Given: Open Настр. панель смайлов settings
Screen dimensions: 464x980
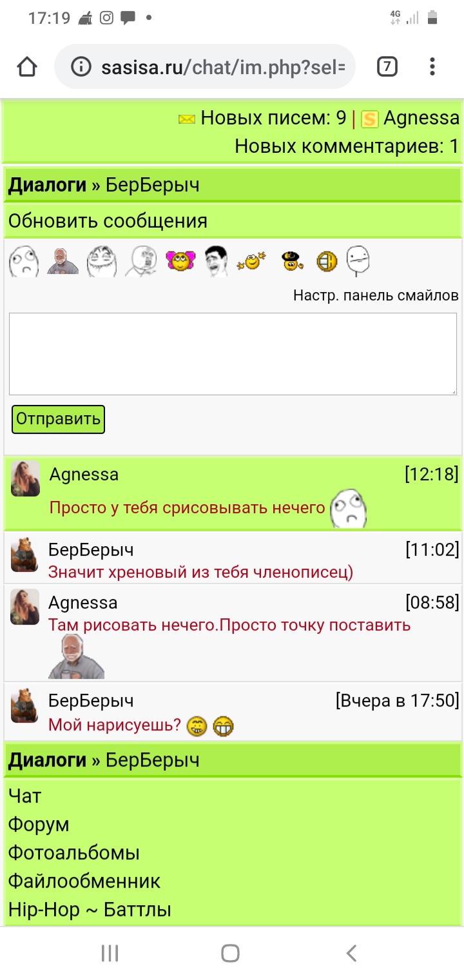Looking at the screenshot, I should 376,295.
